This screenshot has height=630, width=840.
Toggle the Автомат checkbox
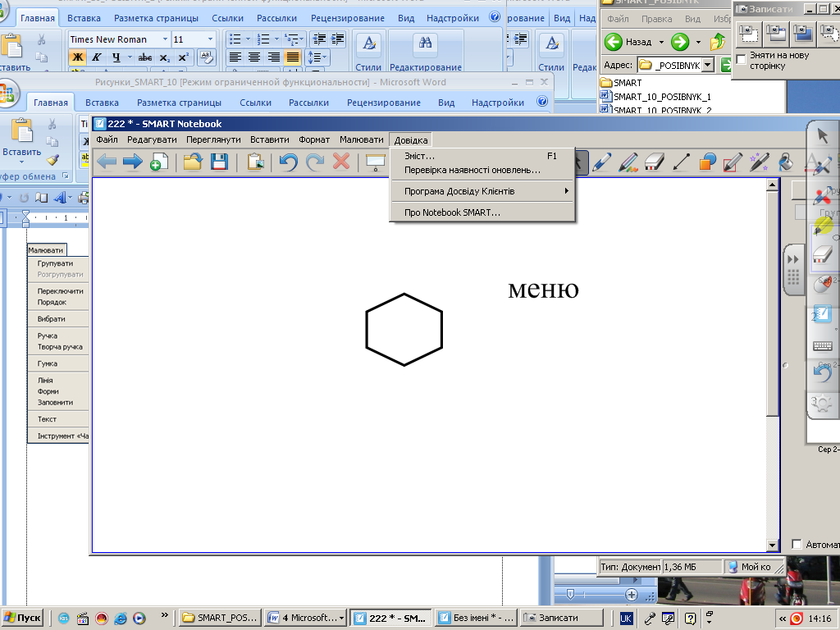coord(797,545)
